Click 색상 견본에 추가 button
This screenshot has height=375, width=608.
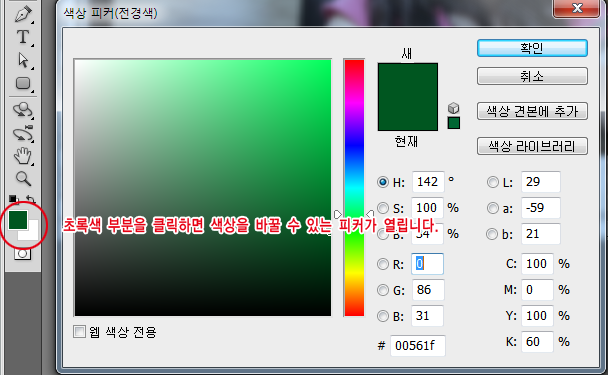532,111
